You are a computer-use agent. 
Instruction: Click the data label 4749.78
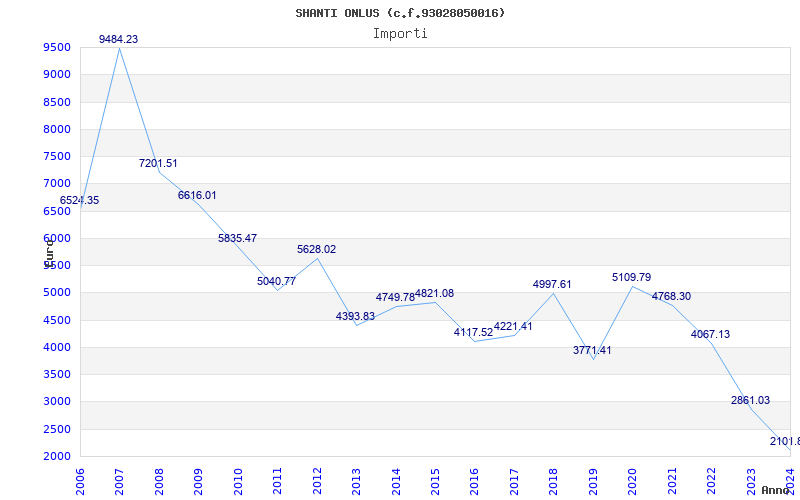[395, 297]
